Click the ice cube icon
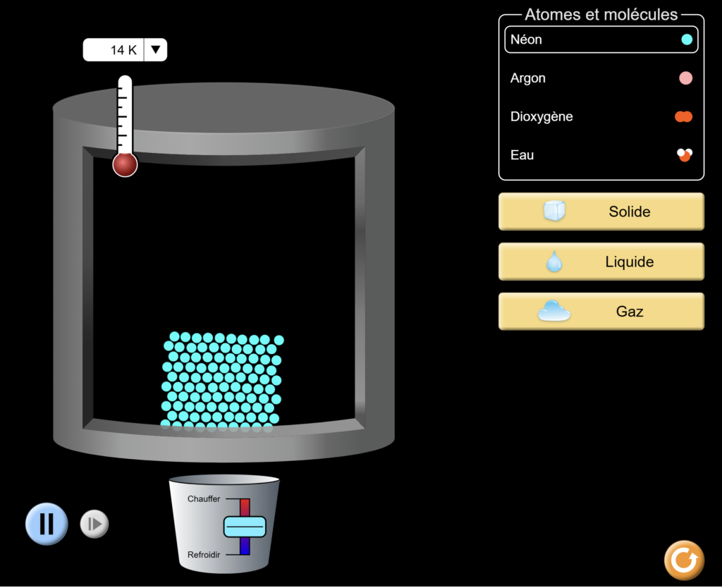Image resolution: width=722 pixels, height=588 pixels. pos(554,212)
